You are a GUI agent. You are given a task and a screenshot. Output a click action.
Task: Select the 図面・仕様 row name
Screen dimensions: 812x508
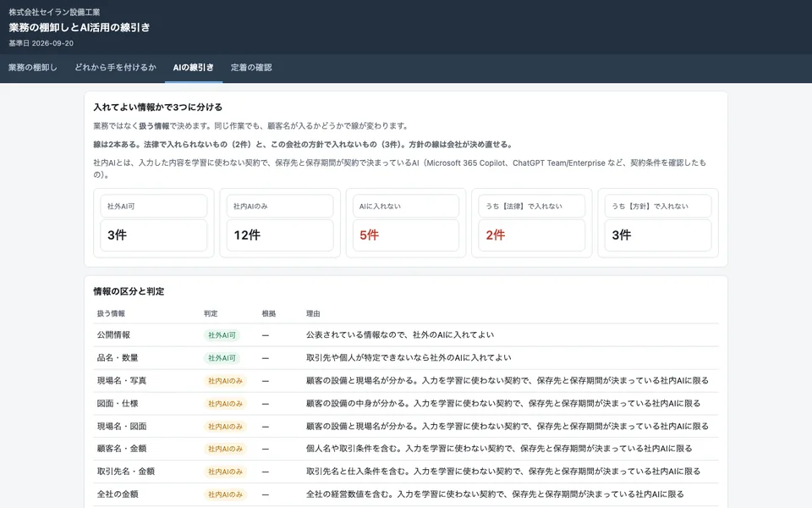118,403
